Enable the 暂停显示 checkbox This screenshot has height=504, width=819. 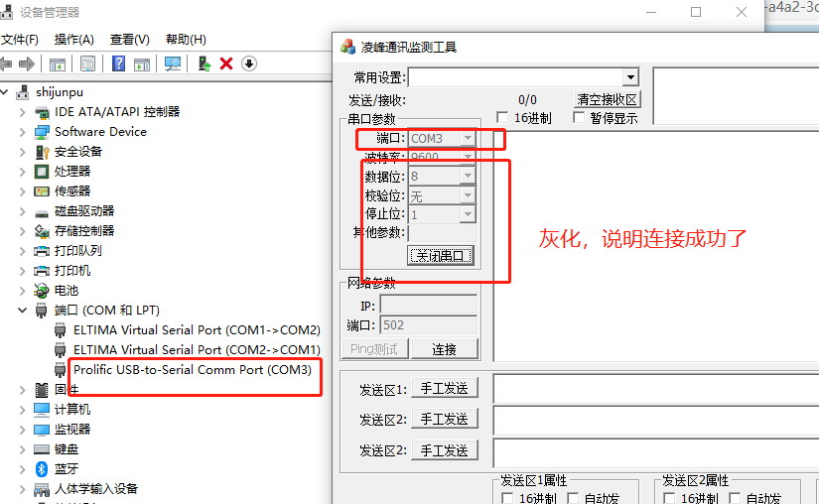point(578,117)
